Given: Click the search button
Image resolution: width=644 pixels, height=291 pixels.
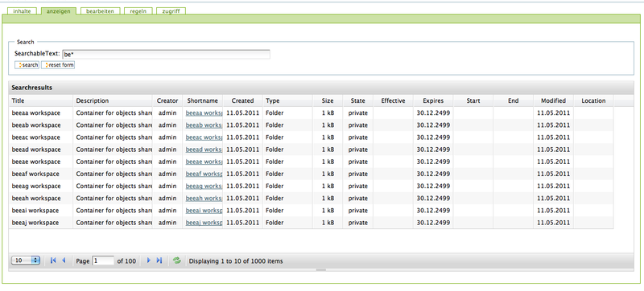Looking at the screenshot, I should coord(27,65).
